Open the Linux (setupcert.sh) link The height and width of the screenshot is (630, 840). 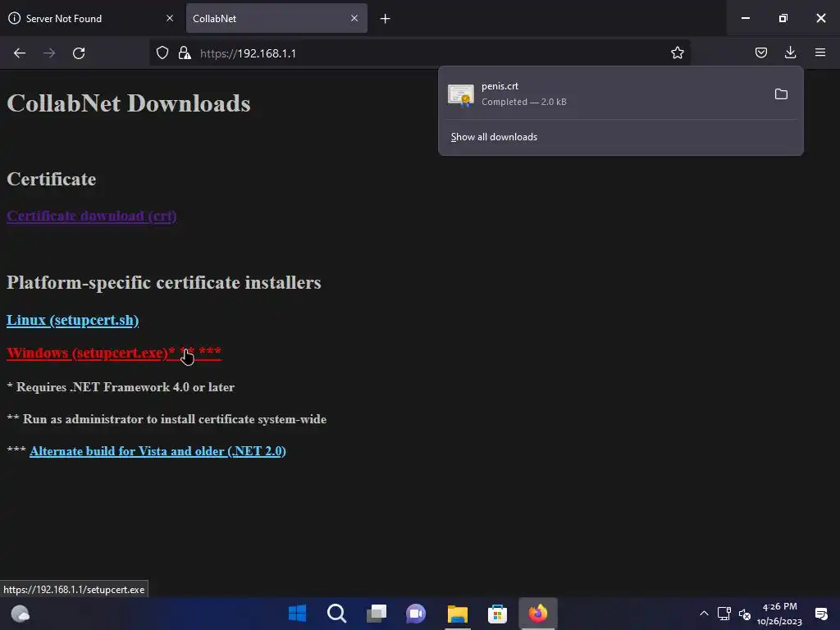coord(73,320)
